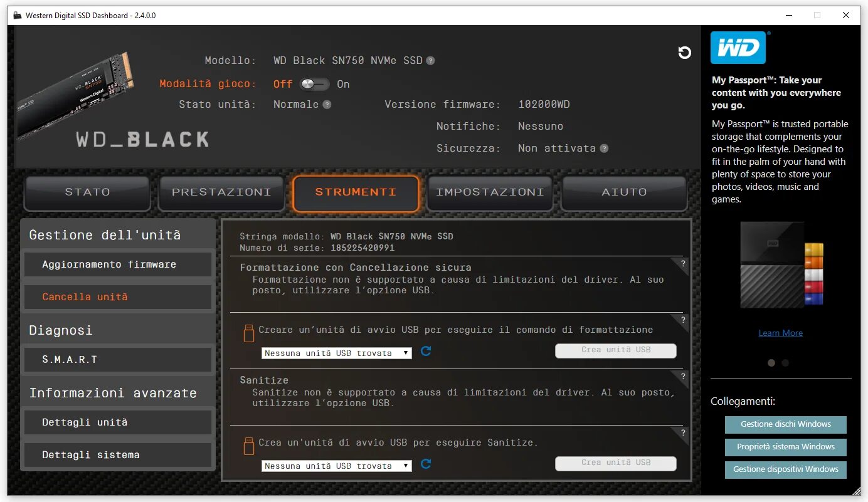Click the USB drive icon beside the Sanitize boot option
868x502 pixels.
pos(248,446)
